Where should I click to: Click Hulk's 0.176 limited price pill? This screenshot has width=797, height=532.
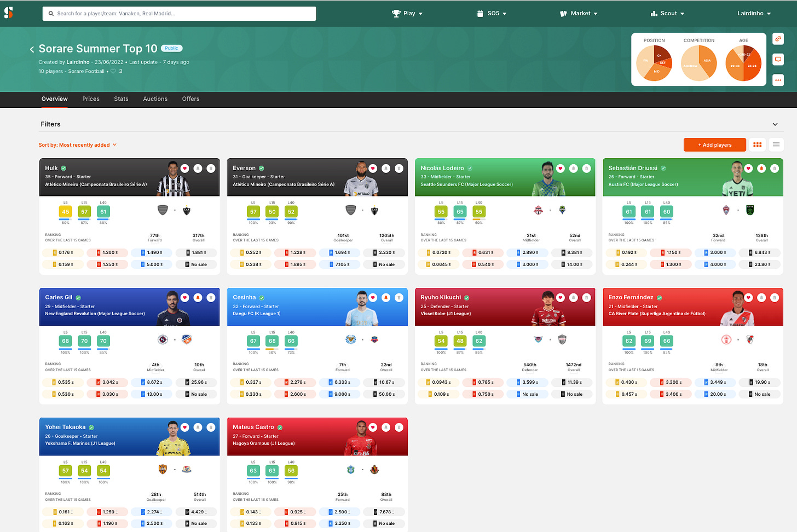click(x=63, y=253)
